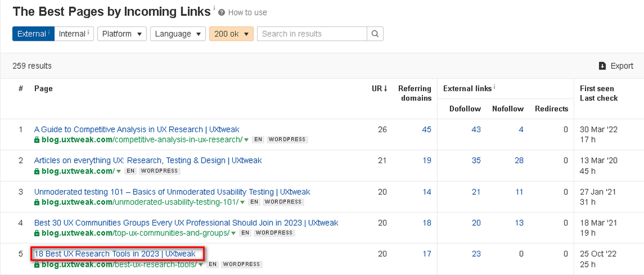Click dofollow value 21
Image resolution: width=644 pixels, height=275 pixels.
476,192
